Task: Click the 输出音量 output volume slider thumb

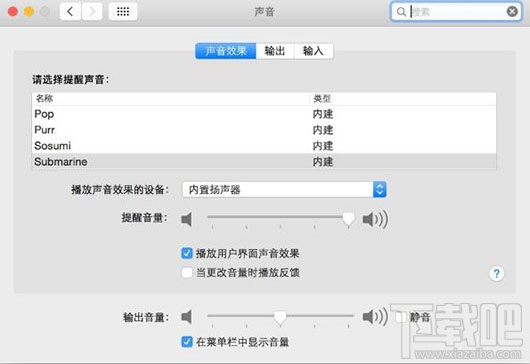Action: click(x=280, y=318)
